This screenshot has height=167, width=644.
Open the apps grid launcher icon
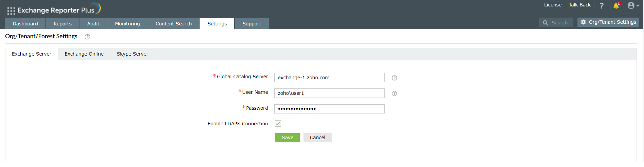11,11
